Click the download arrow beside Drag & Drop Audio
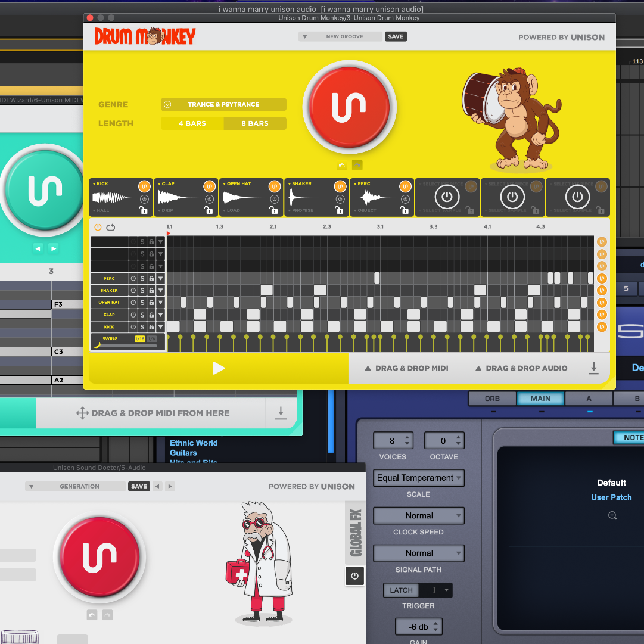 pos(593,368)
